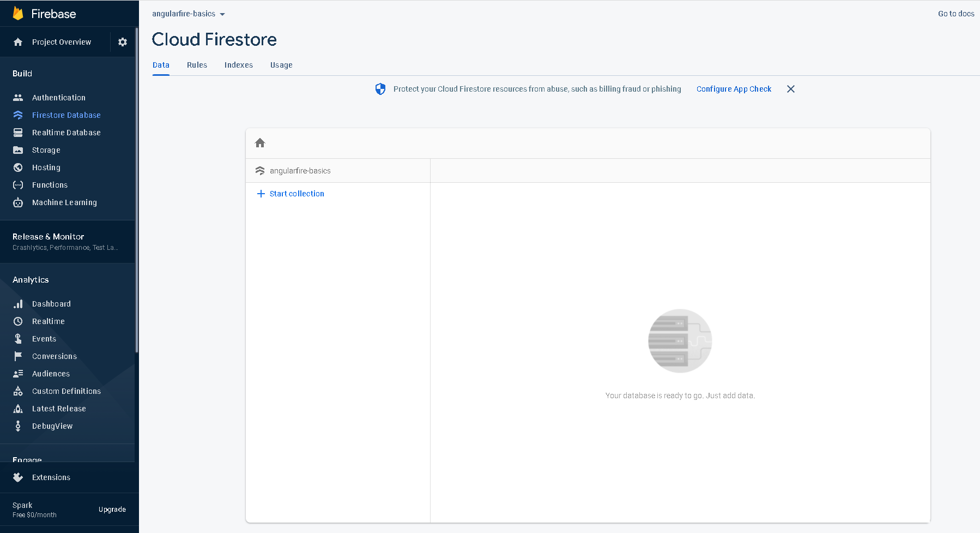The width and height of the screenshot is (980, 533).
Task: Click the Conversions flag icon
Action: 18,356
